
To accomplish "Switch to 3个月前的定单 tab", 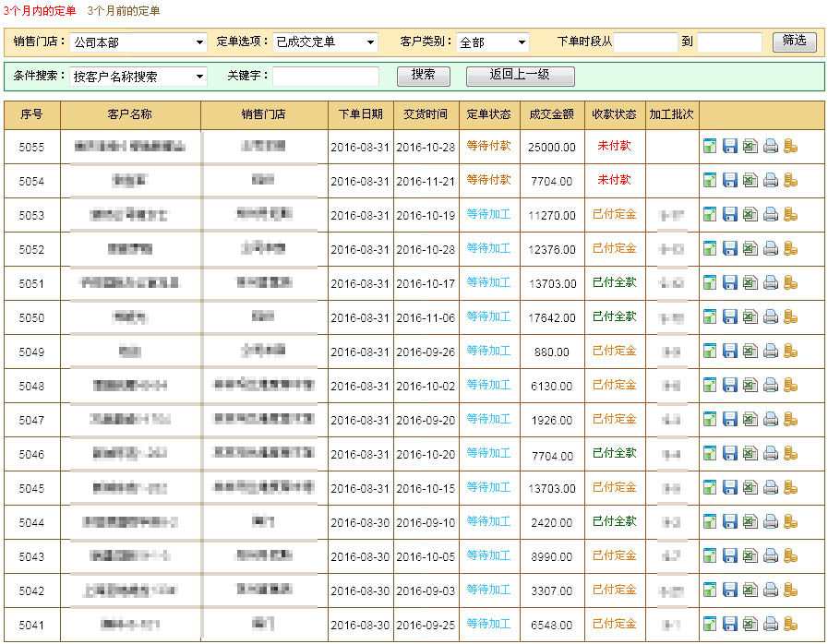I will click(x=124, y=11).
